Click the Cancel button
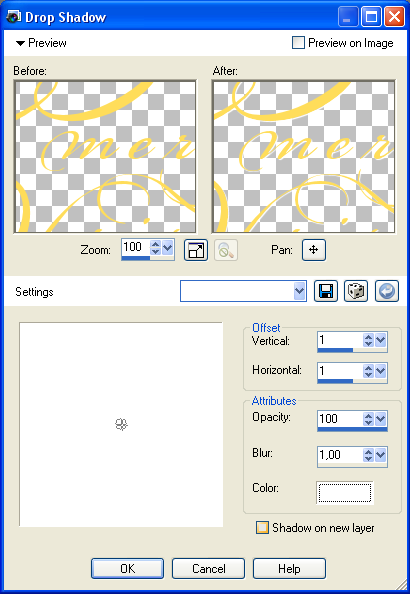 [208, 569]
